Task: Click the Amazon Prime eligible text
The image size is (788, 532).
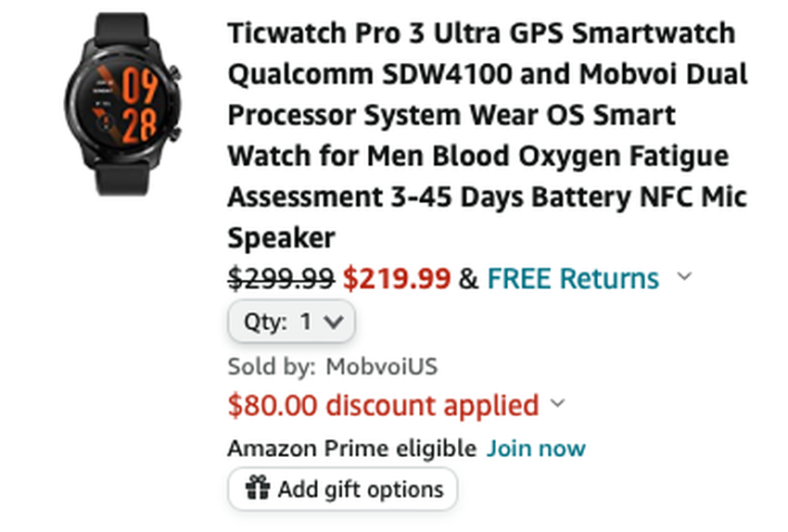Action: (x=351, y=449)
